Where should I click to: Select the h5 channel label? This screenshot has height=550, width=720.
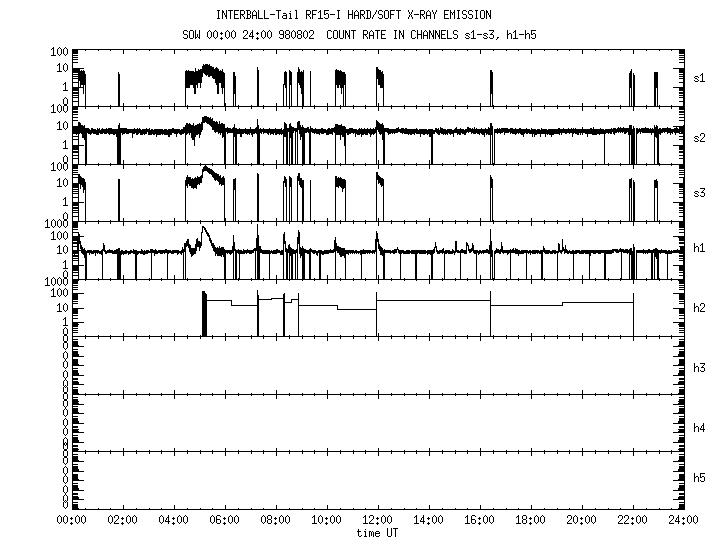click(699, 478)
